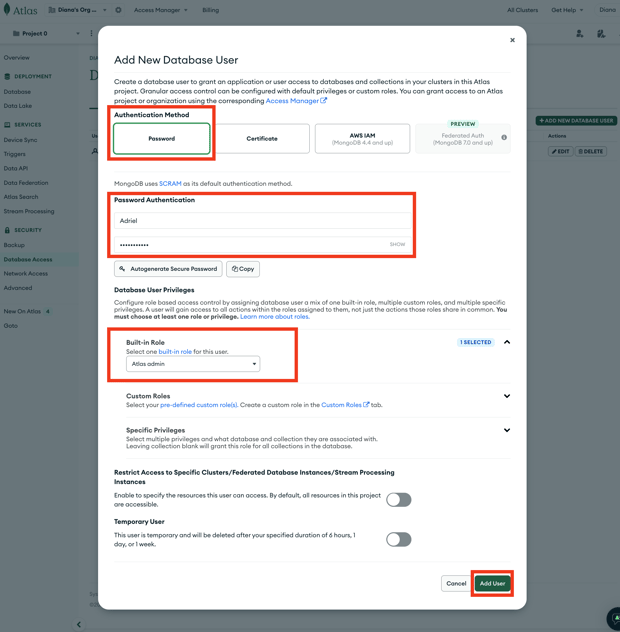Click the project options three-dot icon
This screenshot has width=620, height=632.
91,33
